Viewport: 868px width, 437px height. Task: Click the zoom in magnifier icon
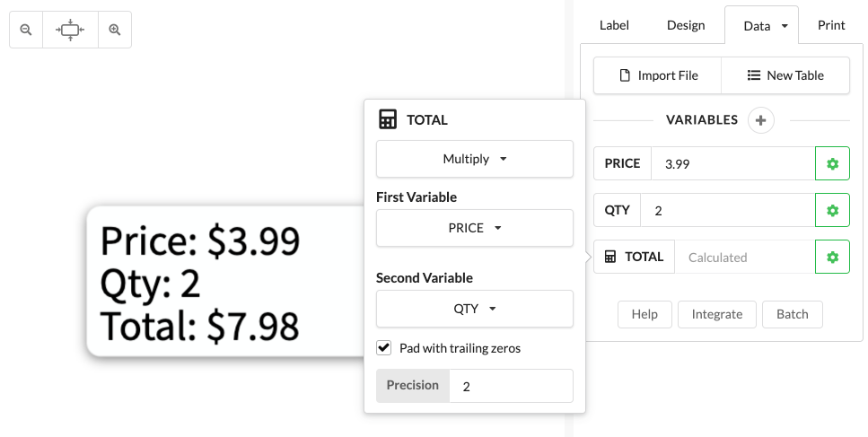click(x=115, y=30)
